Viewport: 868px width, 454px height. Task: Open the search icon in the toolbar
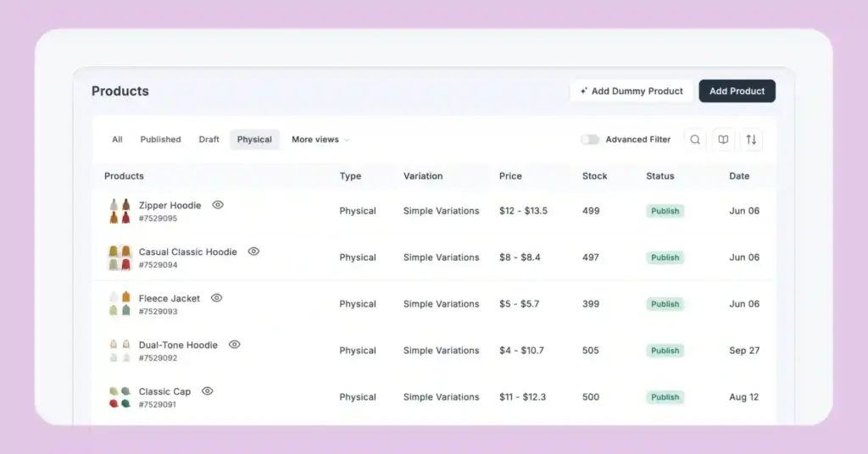click(695, 140)
